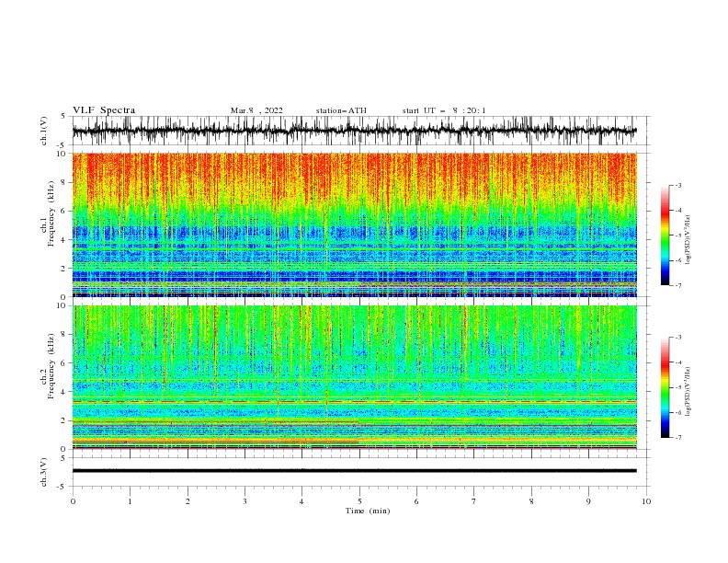
Task: Click the "-3" label on ch.1 colorbar
Action: pos(678,185)
